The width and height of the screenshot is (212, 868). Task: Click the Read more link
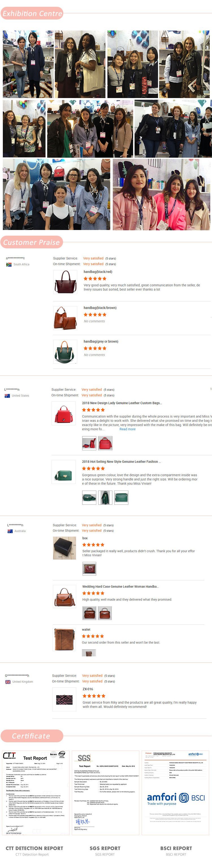coord(127,429)
